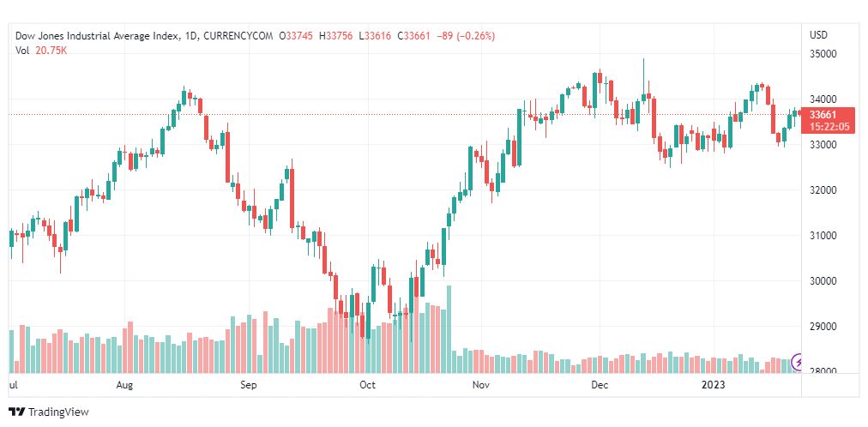Select the Oct marker on time axis
The height and width of the screenshot is (427, 868).
[367, 384]
